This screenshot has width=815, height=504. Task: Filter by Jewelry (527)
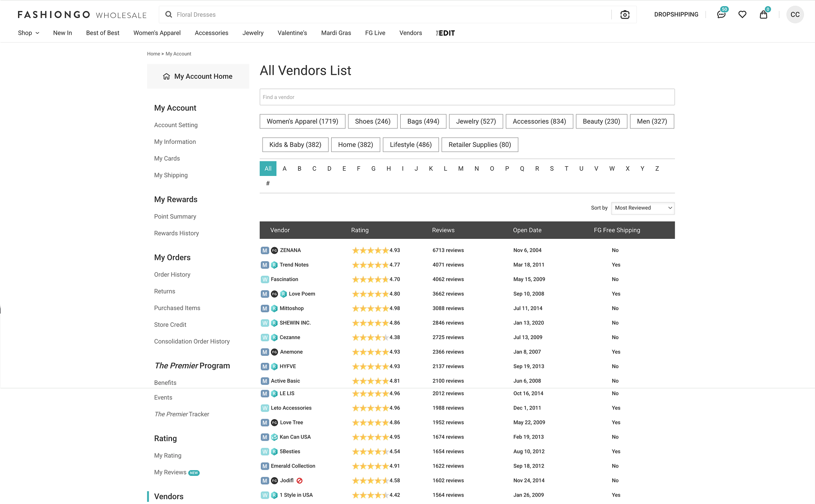pos(476,121)
